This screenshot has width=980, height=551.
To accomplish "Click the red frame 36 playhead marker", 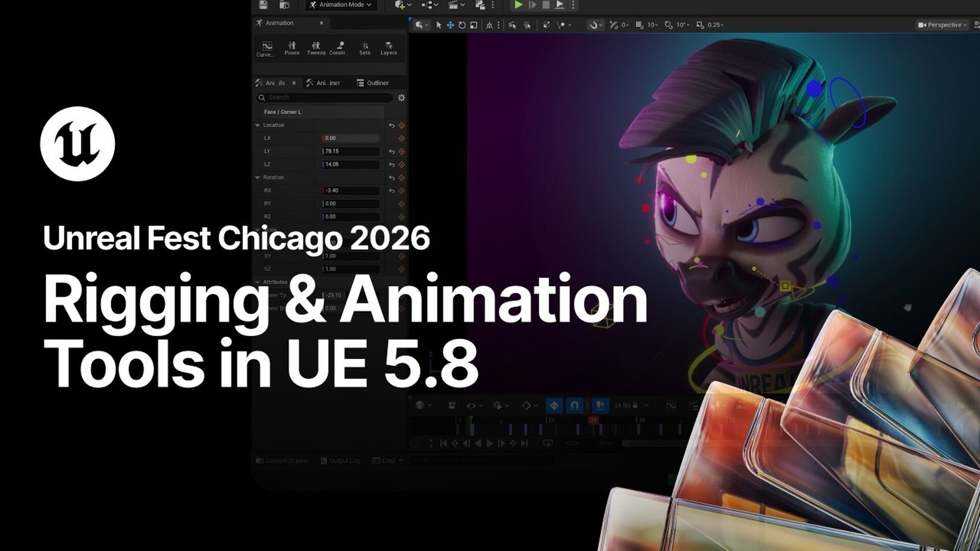I will tap(593, 420).
